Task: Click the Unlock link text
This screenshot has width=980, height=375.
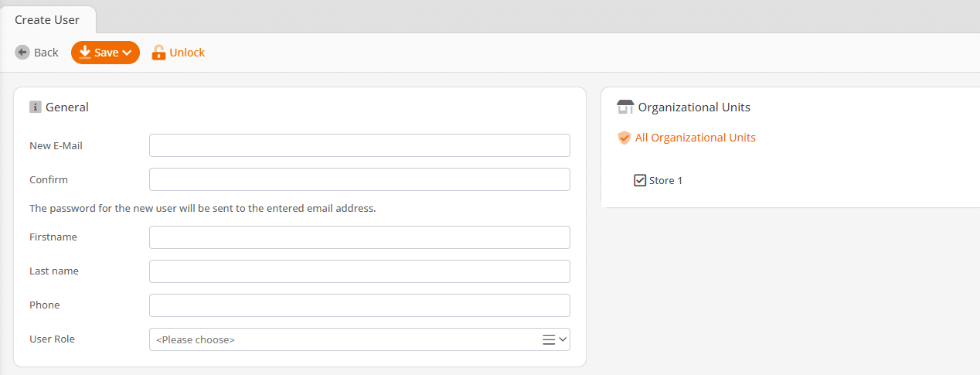Action: point(187,53)
